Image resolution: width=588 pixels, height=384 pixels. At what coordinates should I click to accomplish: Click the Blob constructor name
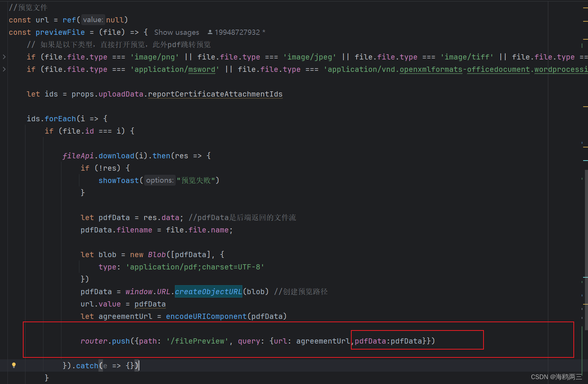click(157, 255)
